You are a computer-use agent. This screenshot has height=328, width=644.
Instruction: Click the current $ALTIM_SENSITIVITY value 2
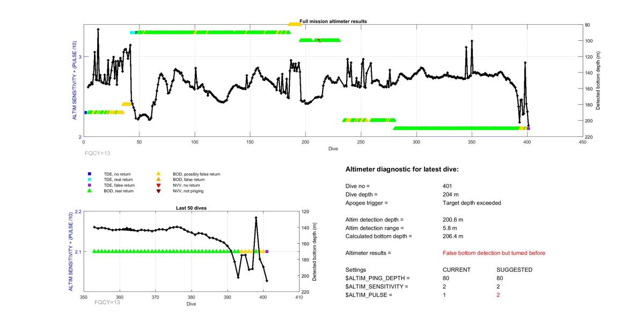[x=444, y=287]
